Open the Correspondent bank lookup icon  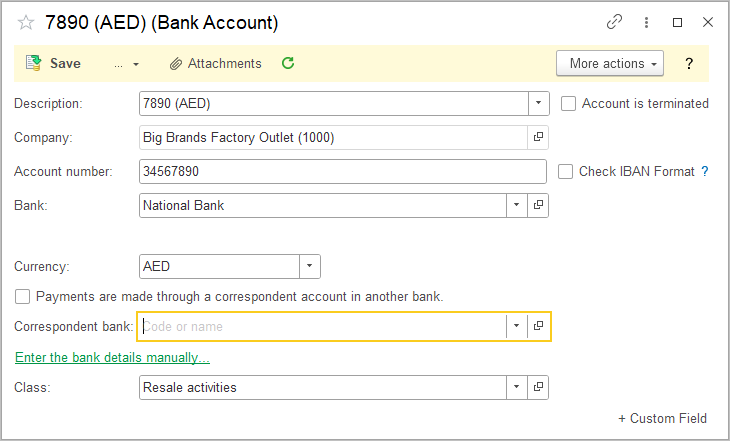538,326
